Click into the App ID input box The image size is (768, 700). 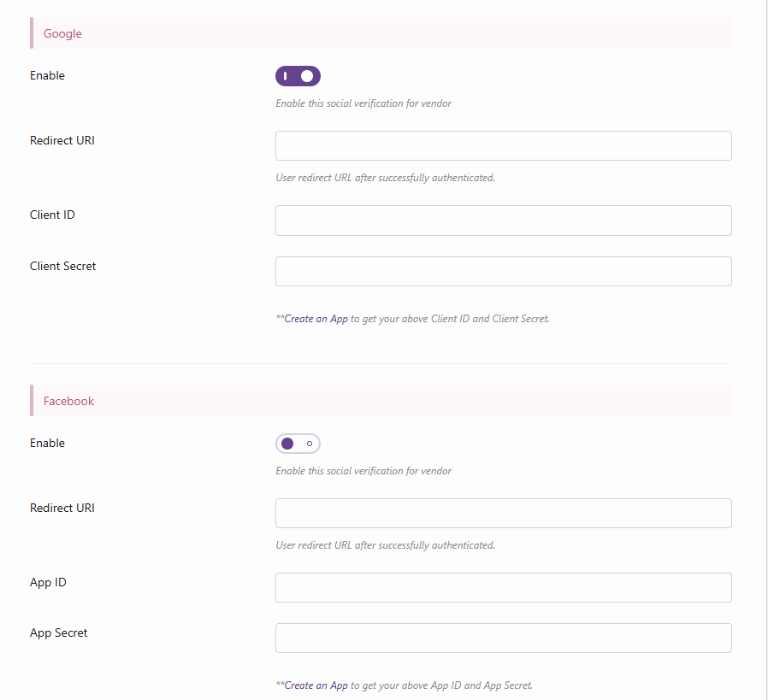click(503, 588)
